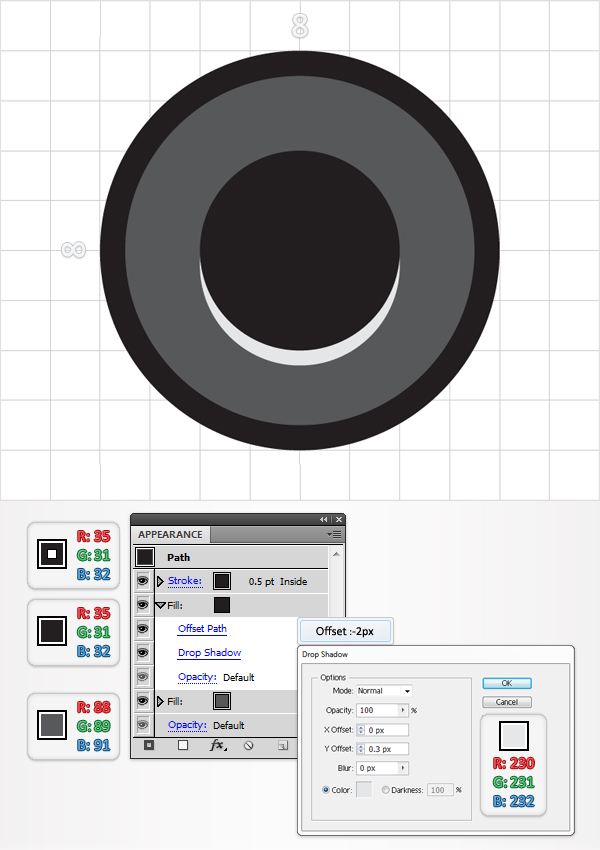Toggle visibility of the gray Fill row
This screenshot has width=600, height=850.
point(143,701)
